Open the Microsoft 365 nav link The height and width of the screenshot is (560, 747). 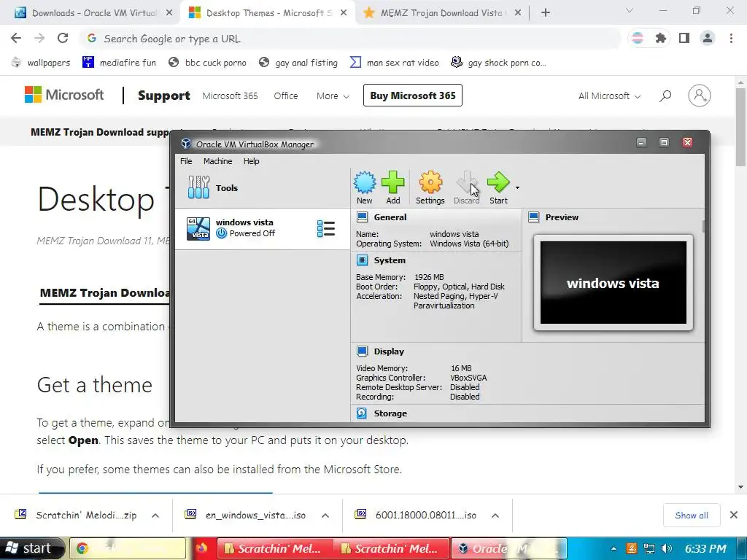(x=230, y=96)
